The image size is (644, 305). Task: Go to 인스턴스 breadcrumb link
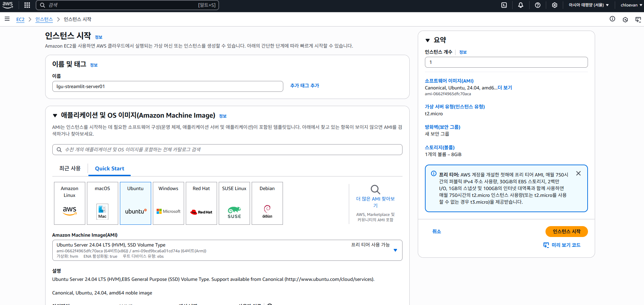tap(44, 19)
